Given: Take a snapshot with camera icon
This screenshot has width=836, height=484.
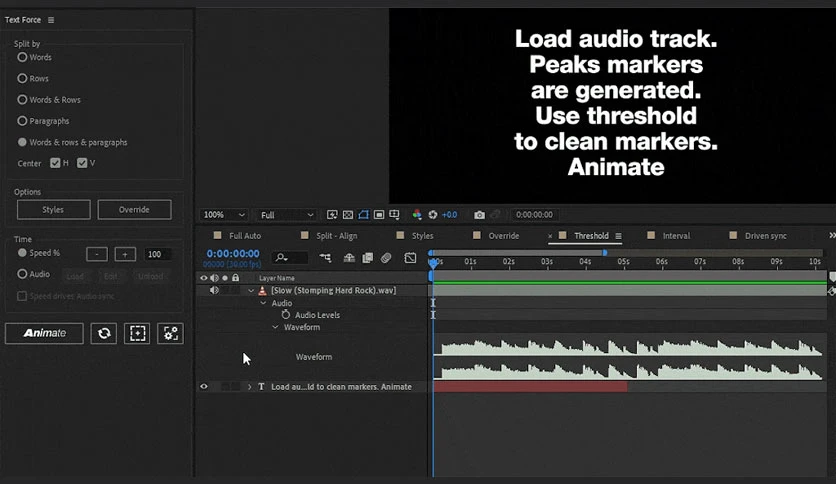Looking at the screenshot, I should click(479, 215).
